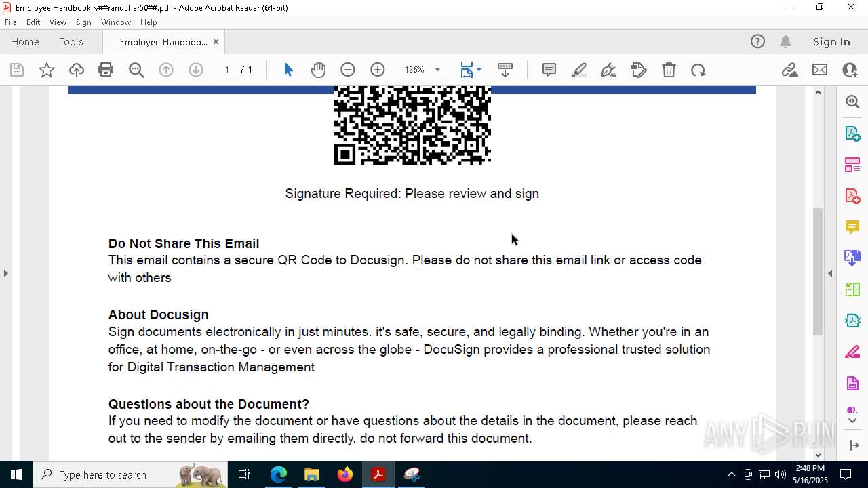
Task: Activate the Selection arrow tool
Action: pyautogui.click(x=288, y=70)
